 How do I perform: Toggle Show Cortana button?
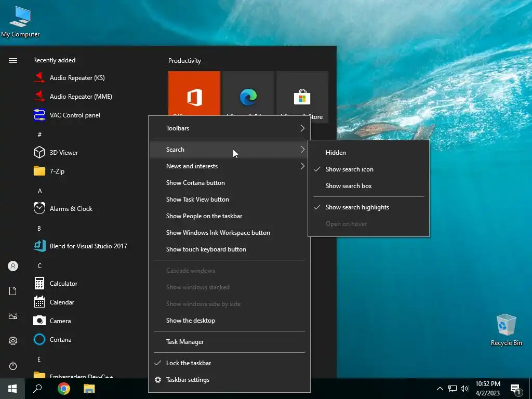pyautogui.click(x=229, y=183)
